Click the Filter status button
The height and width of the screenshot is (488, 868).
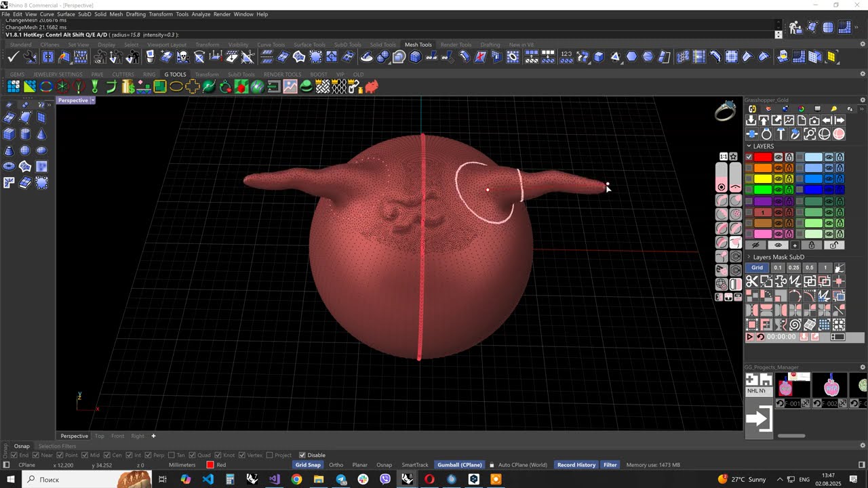(610, 465)
